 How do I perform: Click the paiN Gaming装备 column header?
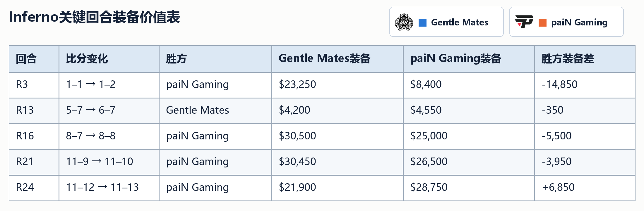469,59
